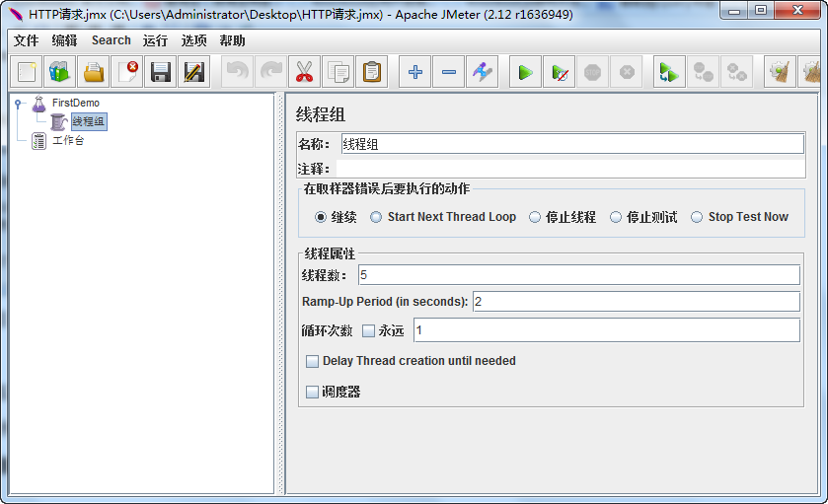Check the 永远 loop forever checkbox
Viewport: 828px width, 504px height.
(x=368, y=330)
